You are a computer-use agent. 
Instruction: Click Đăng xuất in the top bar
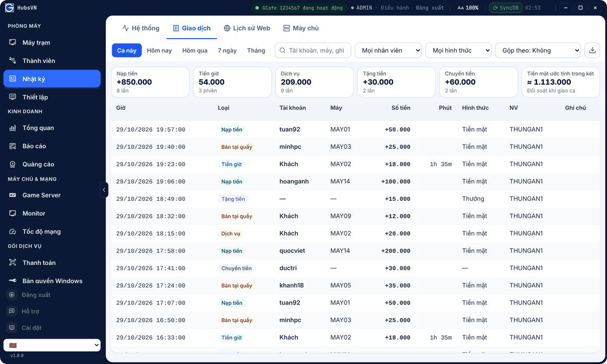point(430,8)
